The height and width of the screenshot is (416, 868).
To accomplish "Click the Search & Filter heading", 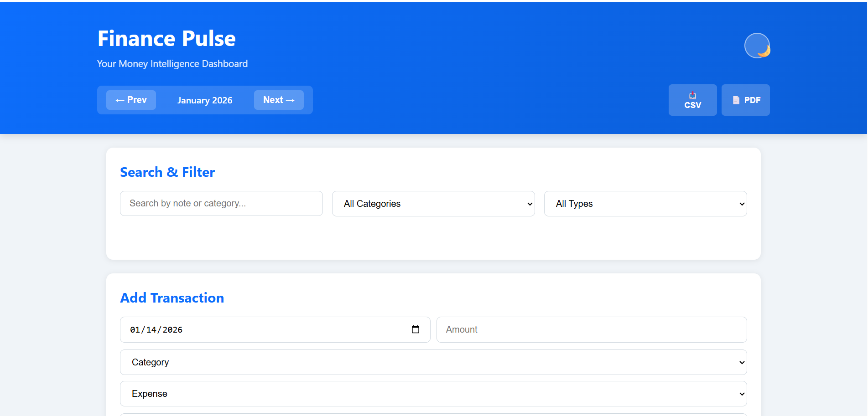I will tap(167, 172).
